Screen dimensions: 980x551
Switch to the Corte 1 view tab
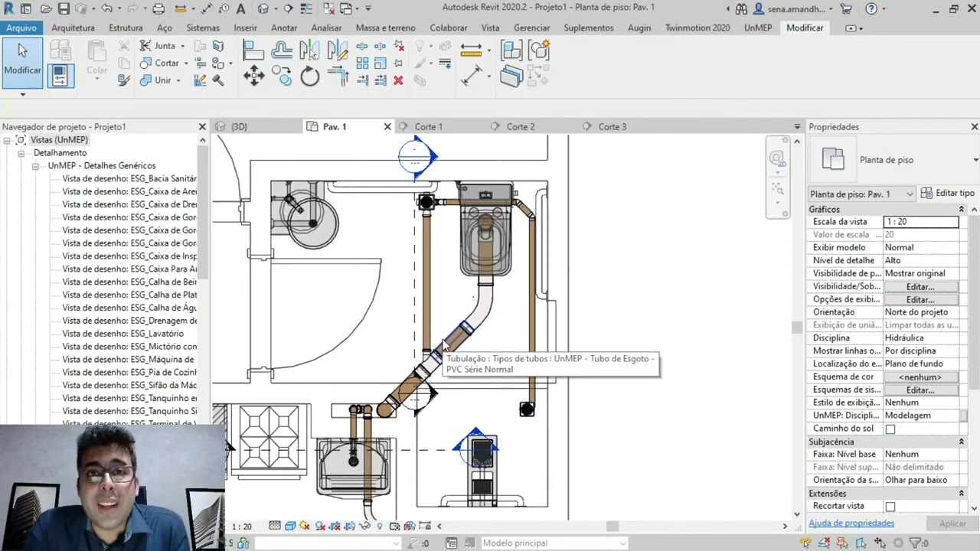pyautogui.click(x=428, y=126)
